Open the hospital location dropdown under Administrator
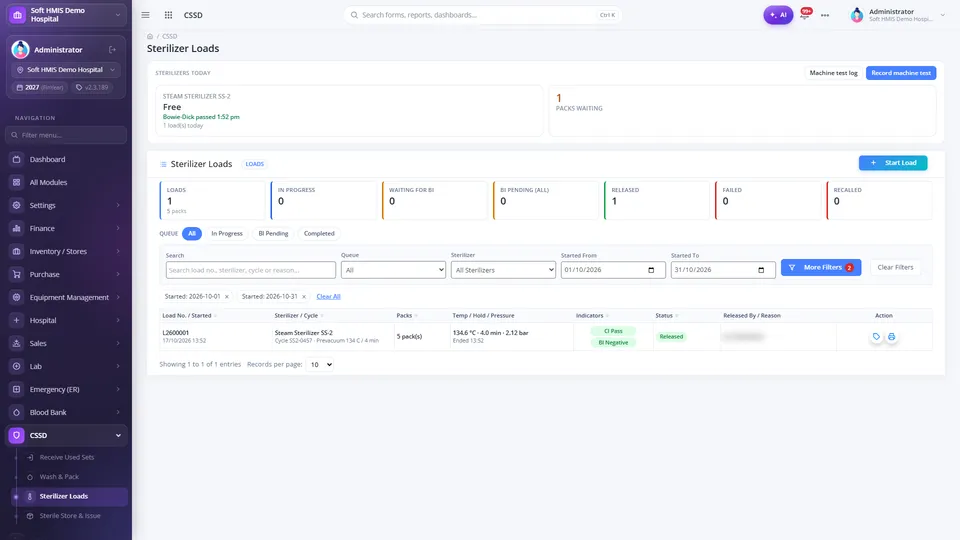The height and width of the screenshot is (540, 960). (x=66, y=70)
